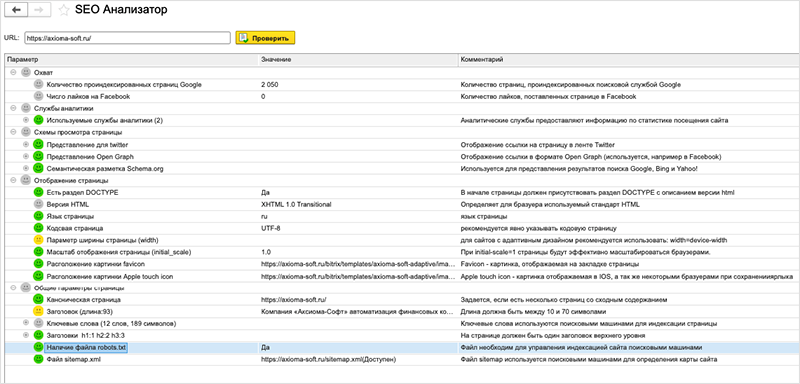Screen dimensions: 800x384
Task: Click green smiley of Масштаб отображения страницы
Action: click(38, 252)
